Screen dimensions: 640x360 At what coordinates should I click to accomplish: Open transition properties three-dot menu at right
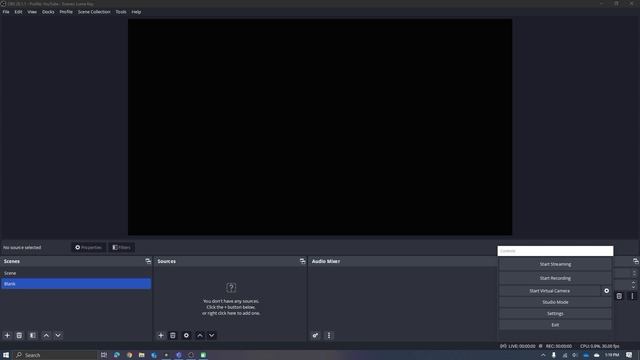click(x=632, y=296)
